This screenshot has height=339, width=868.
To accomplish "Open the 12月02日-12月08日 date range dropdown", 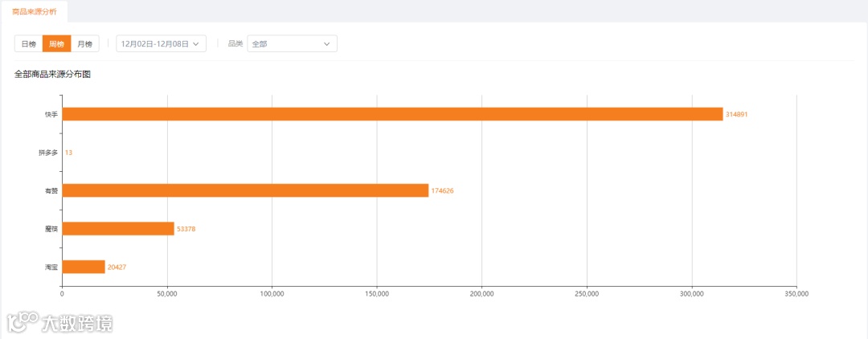I will tap(161, 44).
